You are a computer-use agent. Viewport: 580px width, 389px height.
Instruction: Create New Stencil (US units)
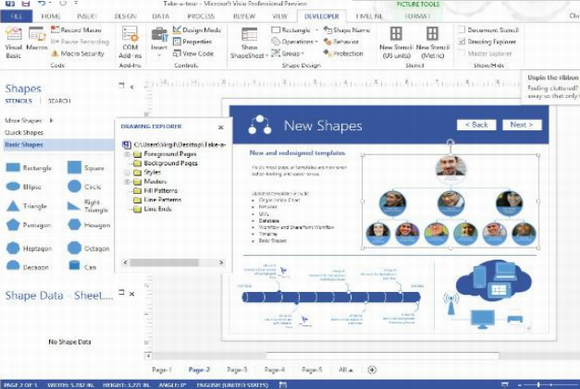coord(396,42)
